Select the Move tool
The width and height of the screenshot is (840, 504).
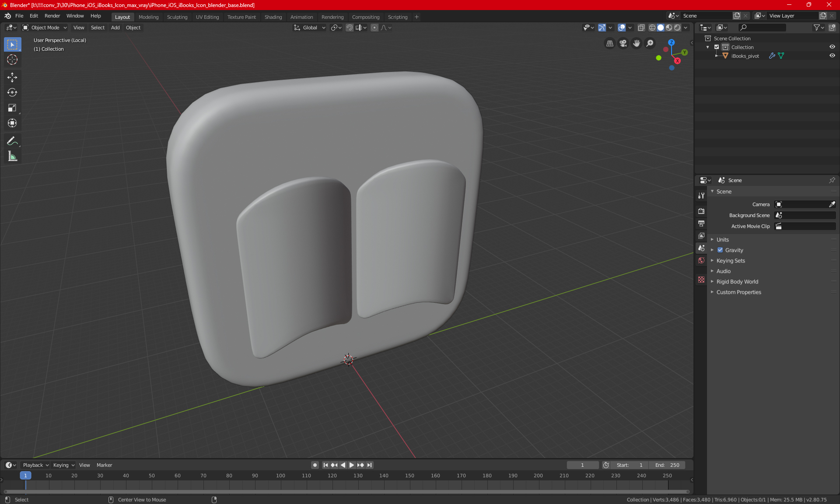pyautogui.click(x=12, y=77)
